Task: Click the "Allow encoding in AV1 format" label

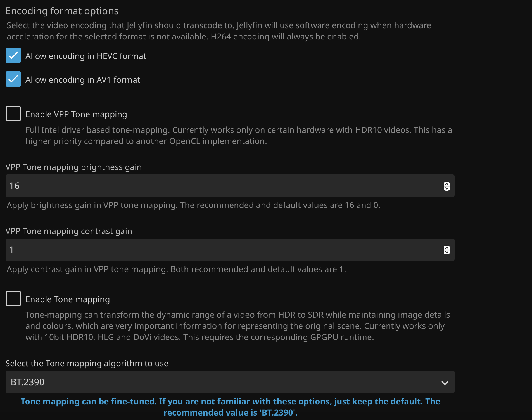Action: pos(83,80)
